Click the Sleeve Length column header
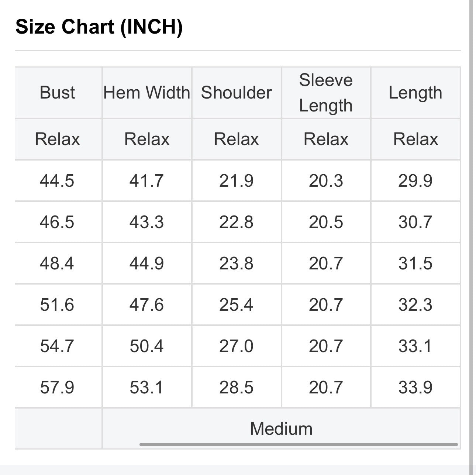The width and height of the screenshot is (476, 475). click(x=326, y=93)
